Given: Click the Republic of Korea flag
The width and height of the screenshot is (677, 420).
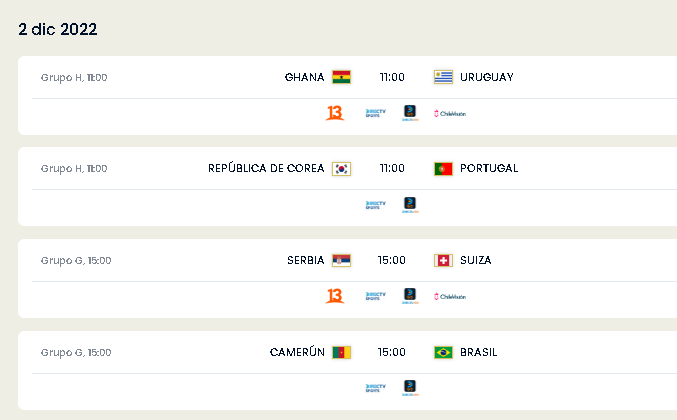Looking at the screenshot, I should coord(341,168).
